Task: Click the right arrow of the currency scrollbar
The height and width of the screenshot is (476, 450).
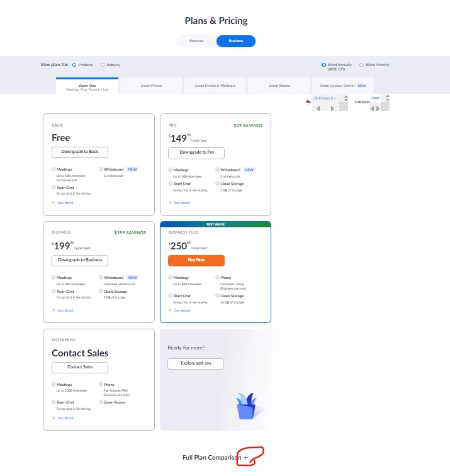Action: pyautogui.click(x=332, y=108)
